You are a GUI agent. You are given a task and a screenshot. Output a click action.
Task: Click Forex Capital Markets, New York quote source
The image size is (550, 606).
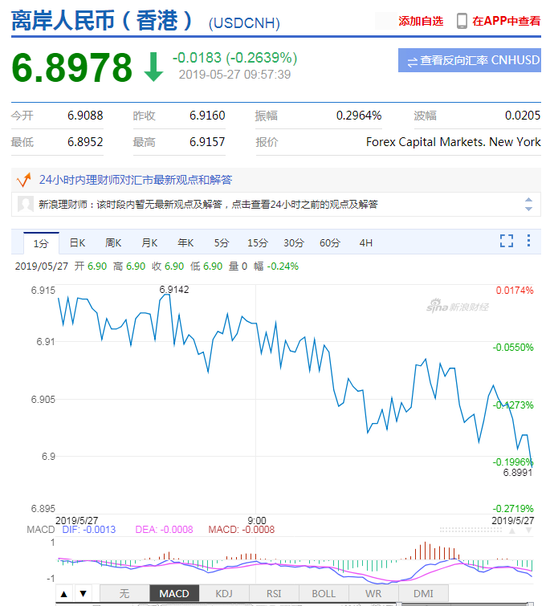tap(453, 142)
